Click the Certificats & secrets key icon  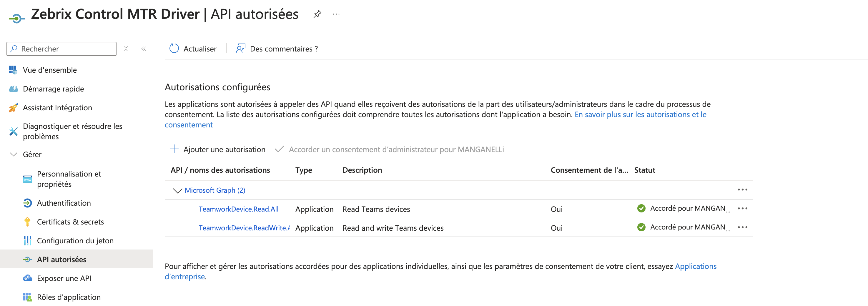tap(28, 222)
